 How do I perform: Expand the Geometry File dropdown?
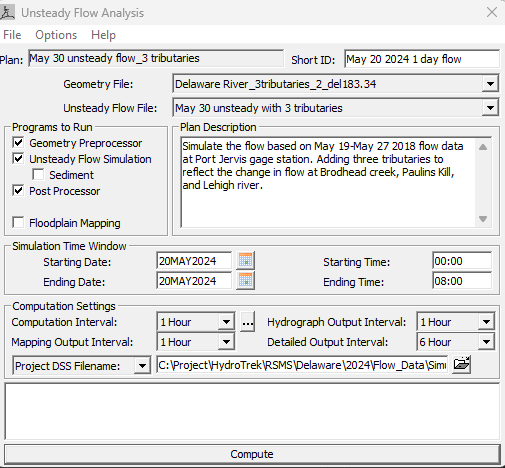pos(490,84)
